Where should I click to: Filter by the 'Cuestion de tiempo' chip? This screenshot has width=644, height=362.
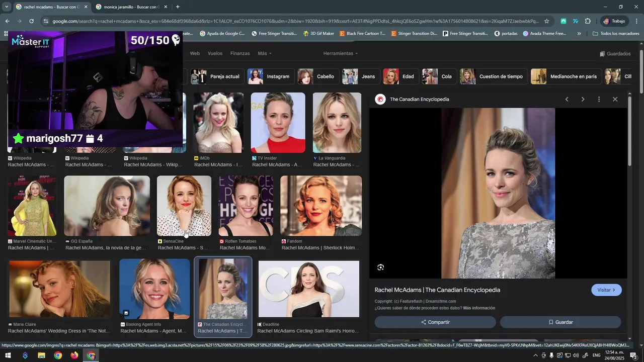[494, 76]
